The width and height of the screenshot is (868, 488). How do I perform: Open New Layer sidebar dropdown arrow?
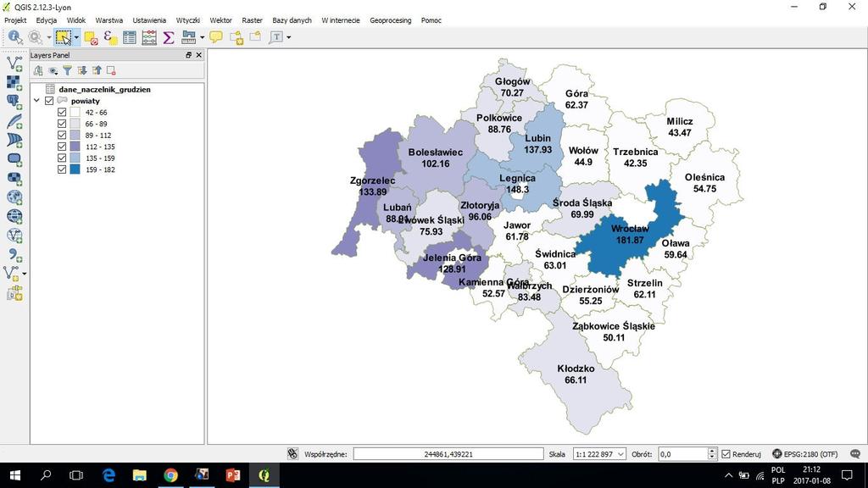coord(24,274)
